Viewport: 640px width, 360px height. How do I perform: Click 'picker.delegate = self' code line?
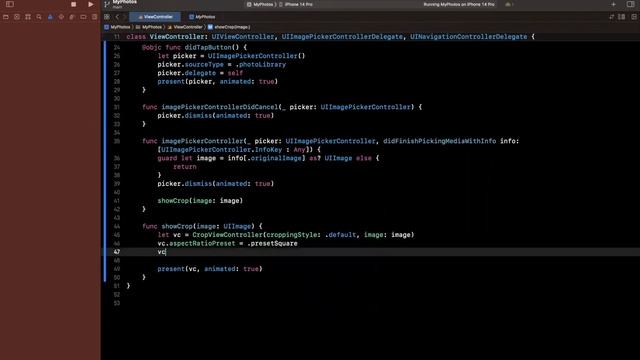point(200,73)
